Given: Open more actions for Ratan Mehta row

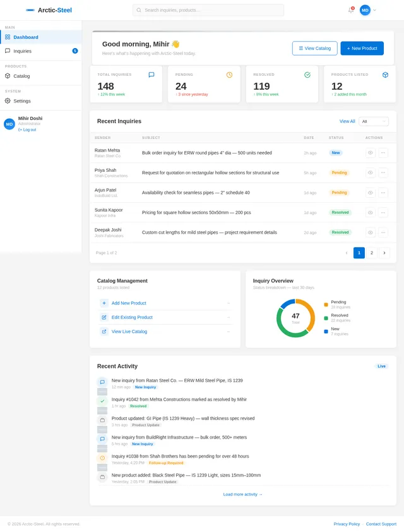Looking at the screenshot, I should pyautogui.click(x=383, y=153).
